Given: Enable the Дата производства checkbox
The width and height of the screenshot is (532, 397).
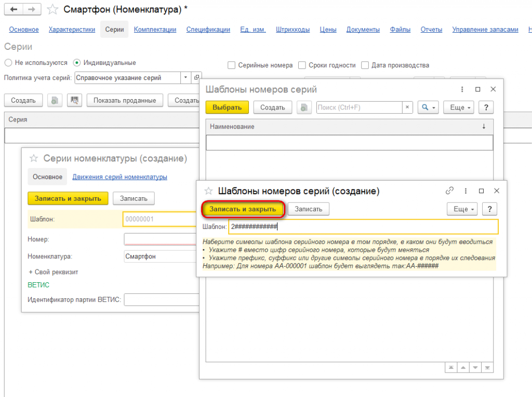Looking at the screenshot, I should [365, 65].
